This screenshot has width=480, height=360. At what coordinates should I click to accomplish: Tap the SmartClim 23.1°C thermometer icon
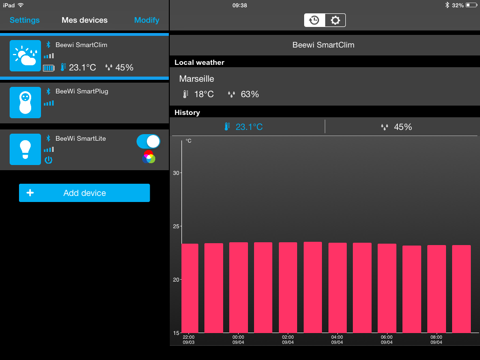click(63, 67)
